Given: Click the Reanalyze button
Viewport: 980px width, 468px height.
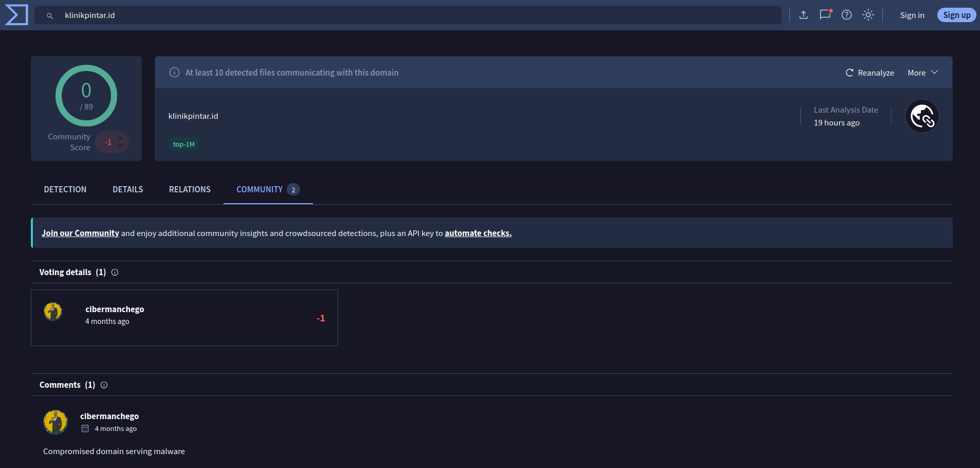Looking at the screenshot, I should (870, 73).
